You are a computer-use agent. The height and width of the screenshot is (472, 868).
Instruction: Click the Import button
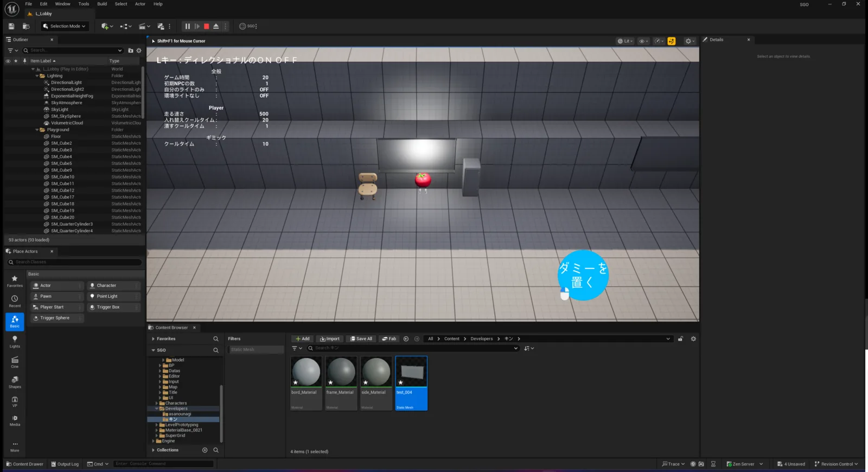[330, 339]
